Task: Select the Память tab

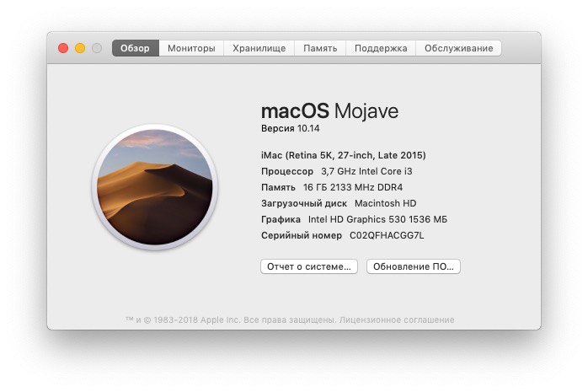Action: coord(320,48)
